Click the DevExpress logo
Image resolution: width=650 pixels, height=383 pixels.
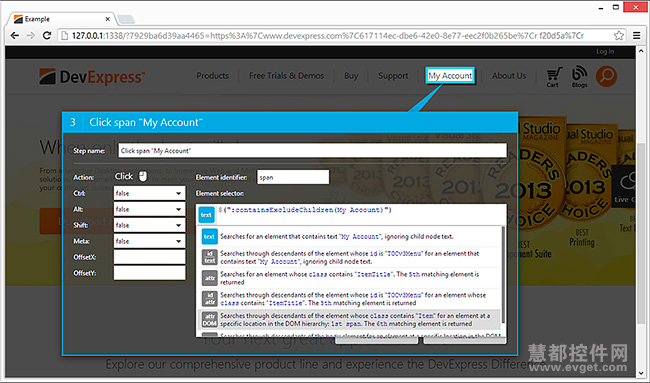coord(92,77)
